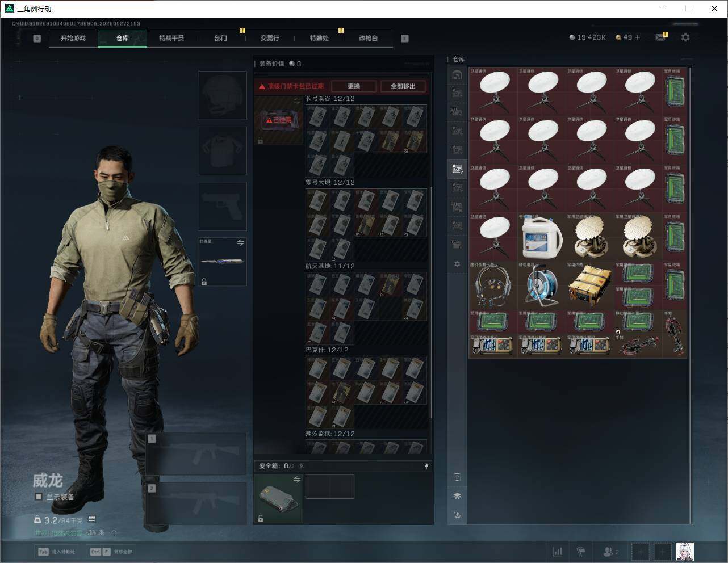Click the 航天基地: 11/12 section label
The width and height of the screenshot is (728, 563).
330,266
